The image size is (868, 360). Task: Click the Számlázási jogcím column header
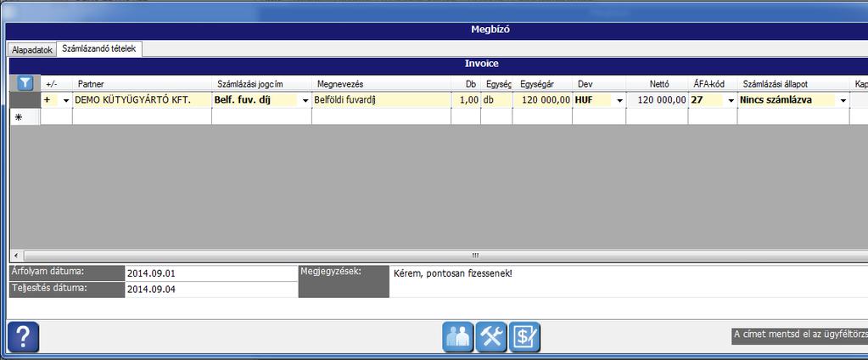tap(261, 84)
